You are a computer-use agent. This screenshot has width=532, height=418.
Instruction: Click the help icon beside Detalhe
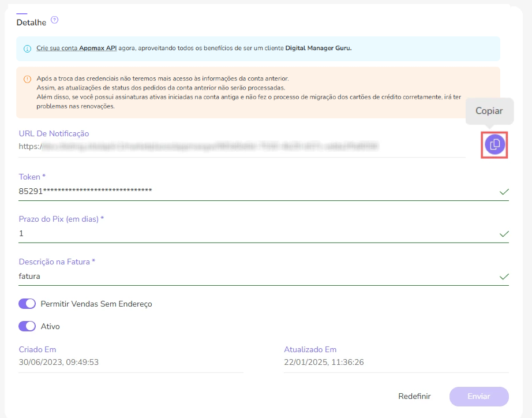(54, 19)
